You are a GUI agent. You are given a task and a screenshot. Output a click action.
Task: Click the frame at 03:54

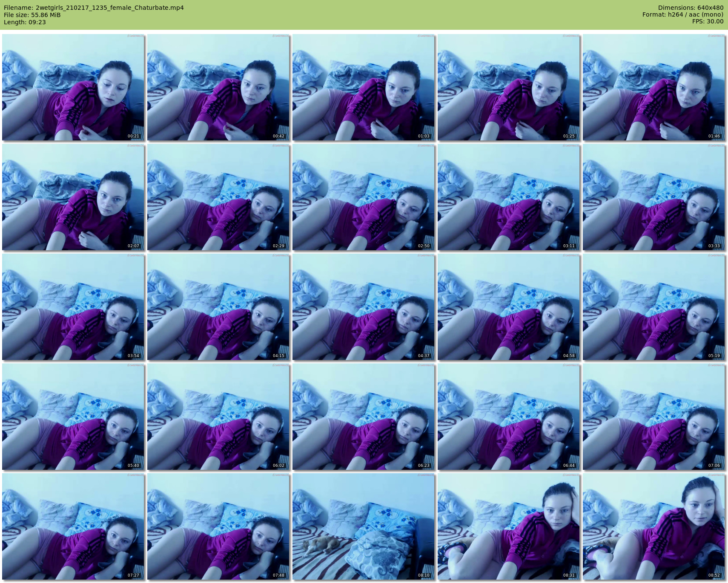point(73,307)
